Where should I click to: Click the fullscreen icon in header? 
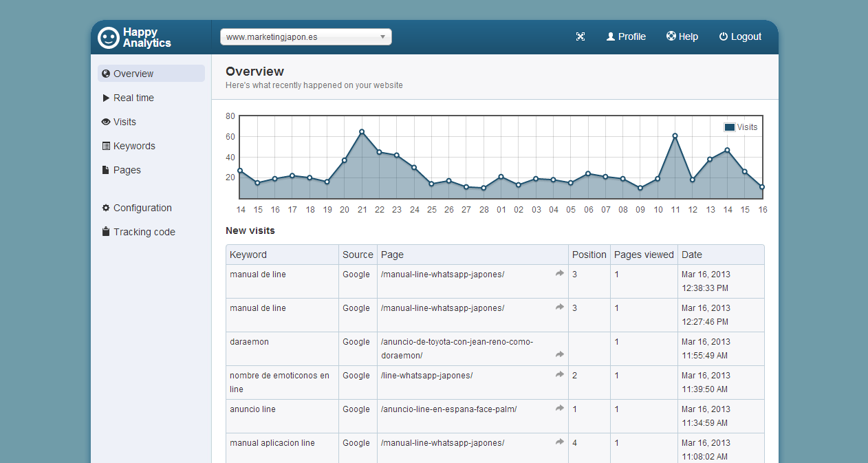pos(580,37)
